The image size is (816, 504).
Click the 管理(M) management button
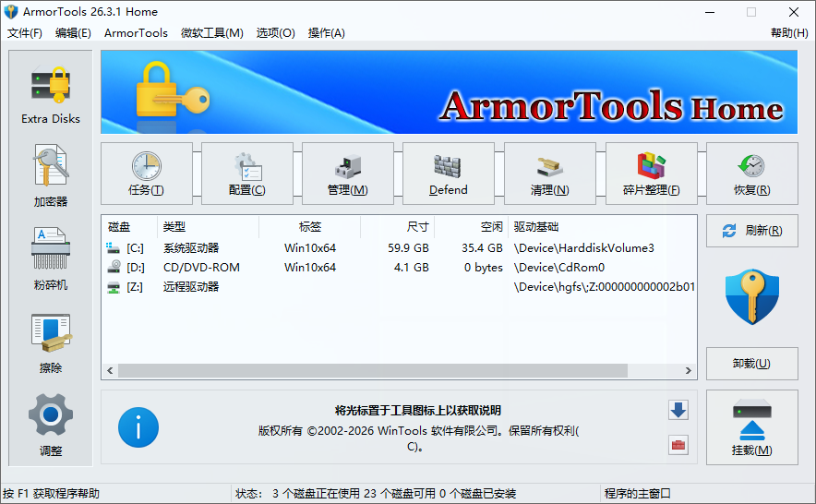coord(348,174)
